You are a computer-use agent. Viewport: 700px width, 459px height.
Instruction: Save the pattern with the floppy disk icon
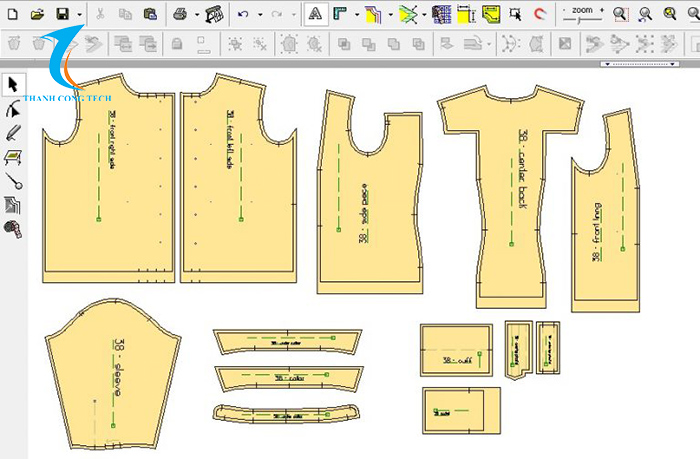[62, 14]
